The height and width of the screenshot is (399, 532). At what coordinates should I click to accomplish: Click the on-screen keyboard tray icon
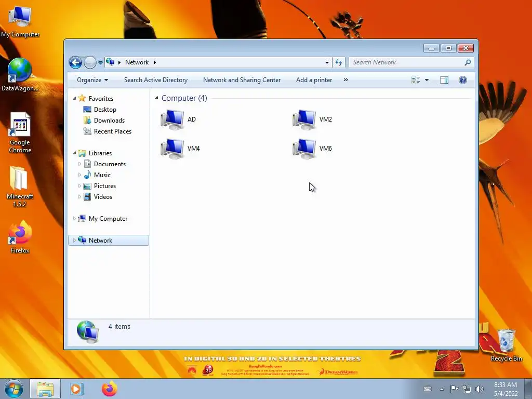pos(428,389)
